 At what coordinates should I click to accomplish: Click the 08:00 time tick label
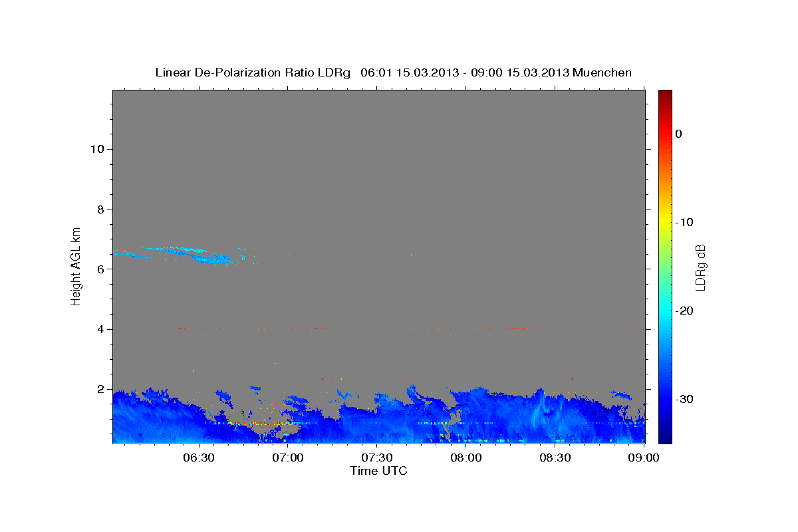click(466, 458)
